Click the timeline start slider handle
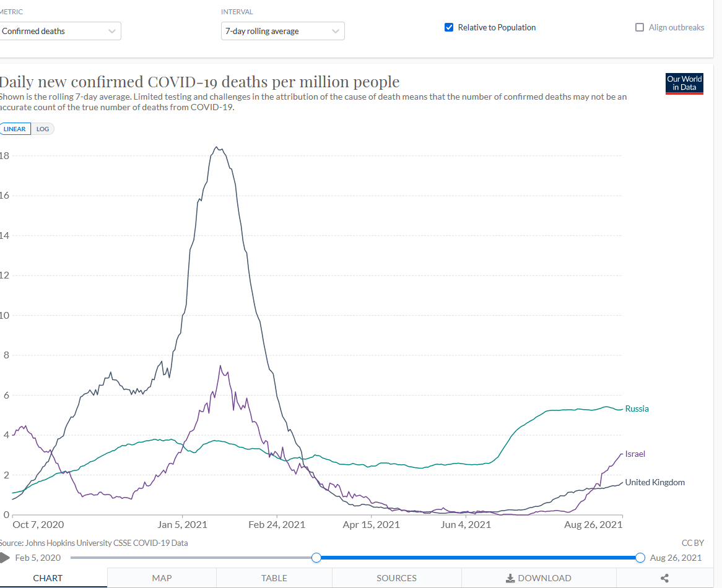The image size is (722, 588). point(316,558)
